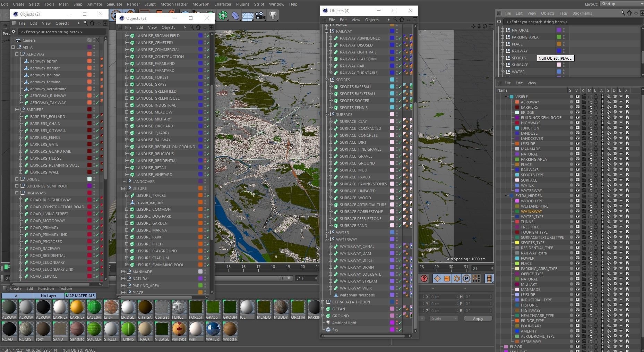Viewport: 644px width, 352px height.
Task: Switch to the MAP MATERIALS tab
Action: 80,296
